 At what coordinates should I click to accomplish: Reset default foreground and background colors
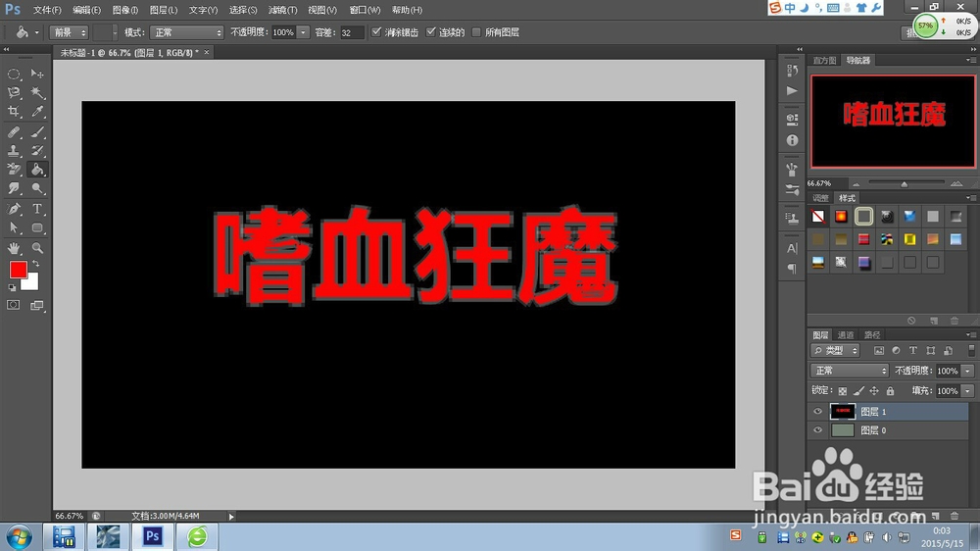(12, 287)
